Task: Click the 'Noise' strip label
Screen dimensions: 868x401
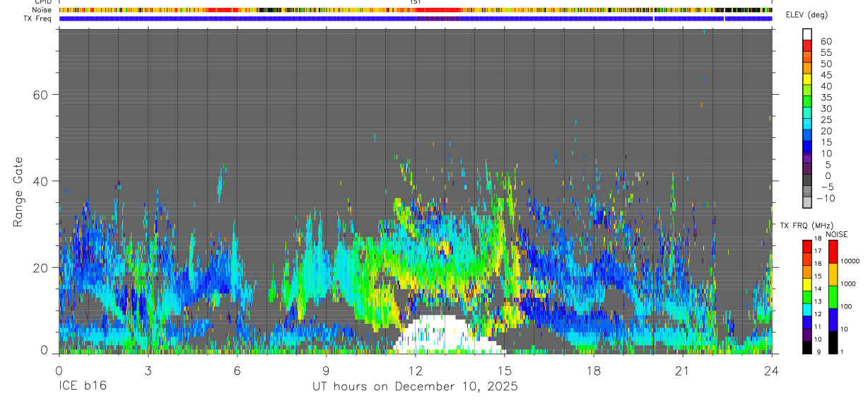Action: [x=42, y=10]
